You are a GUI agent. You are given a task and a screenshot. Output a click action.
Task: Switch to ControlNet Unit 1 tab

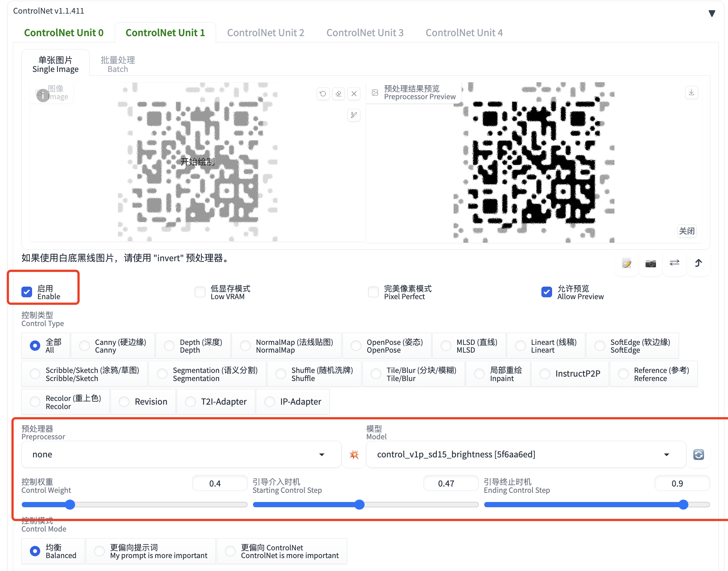[x=165, y=32]
